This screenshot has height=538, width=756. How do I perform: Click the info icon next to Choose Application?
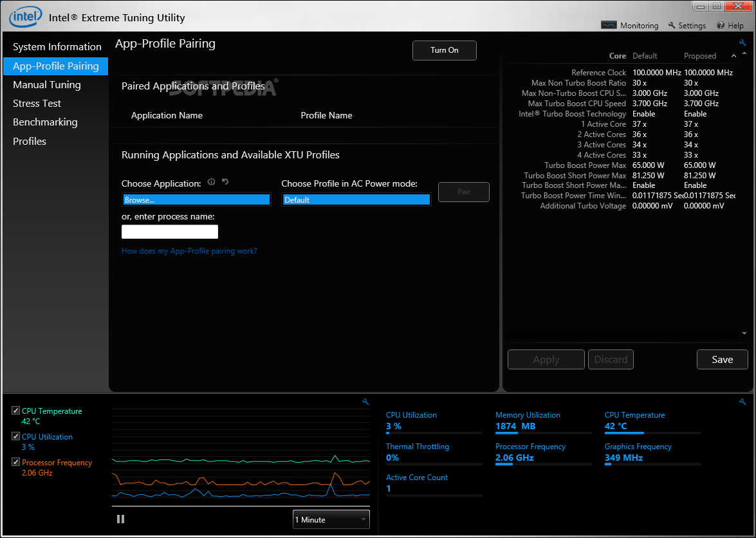(x=211, y=181)
